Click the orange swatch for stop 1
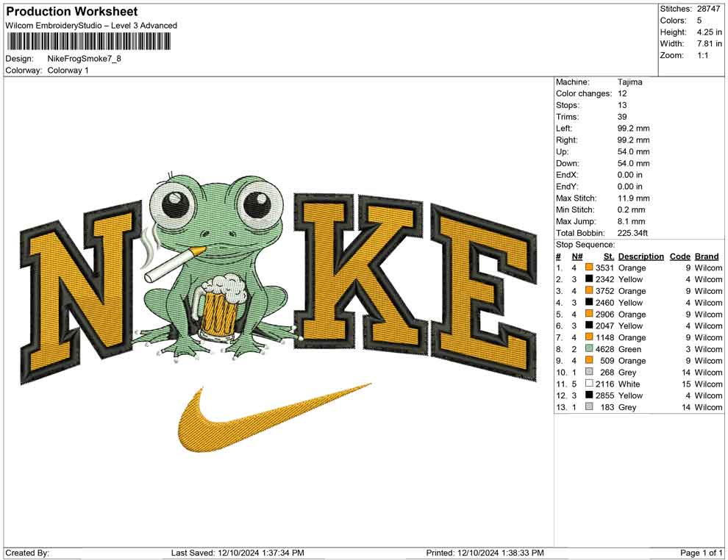The image size is (728, 560). tap(589, 268)
